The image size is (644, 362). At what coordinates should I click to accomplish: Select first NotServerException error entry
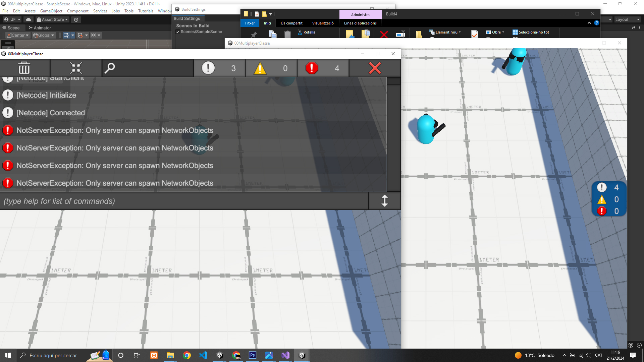pyautogui.click(x=115, y=130)
